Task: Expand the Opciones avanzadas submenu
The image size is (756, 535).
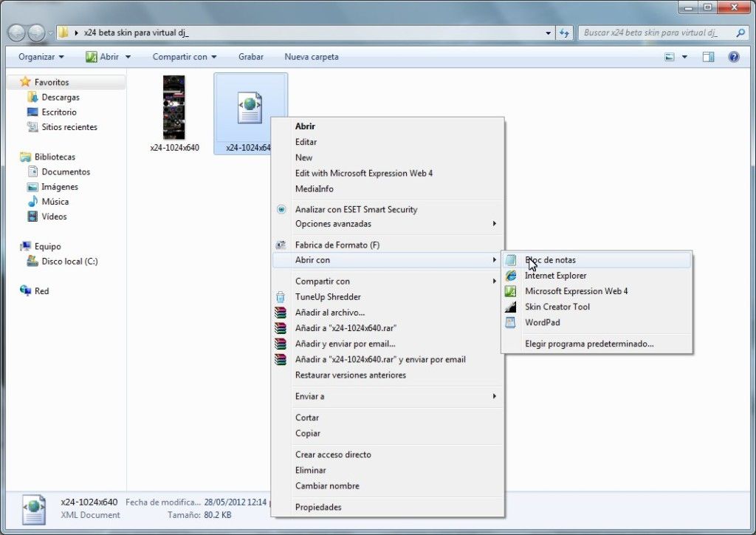Action: click(x=388, y=224)
